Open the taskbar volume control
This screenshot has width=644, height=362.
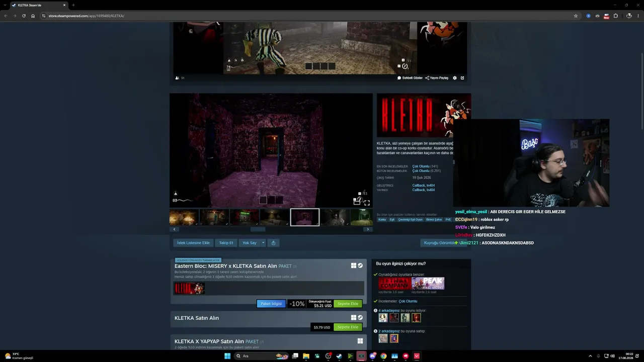[612, 356]
